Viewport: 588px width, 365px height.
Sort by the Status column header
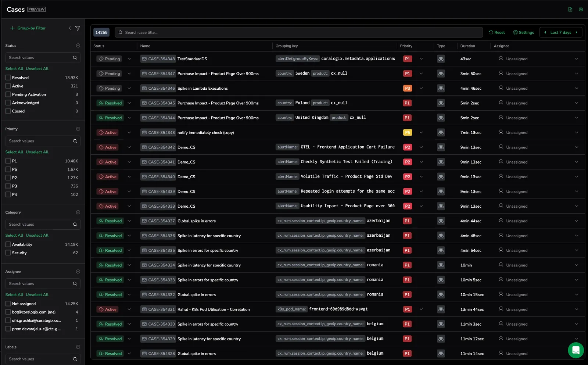pyautogui.click(x=99, y=46)
